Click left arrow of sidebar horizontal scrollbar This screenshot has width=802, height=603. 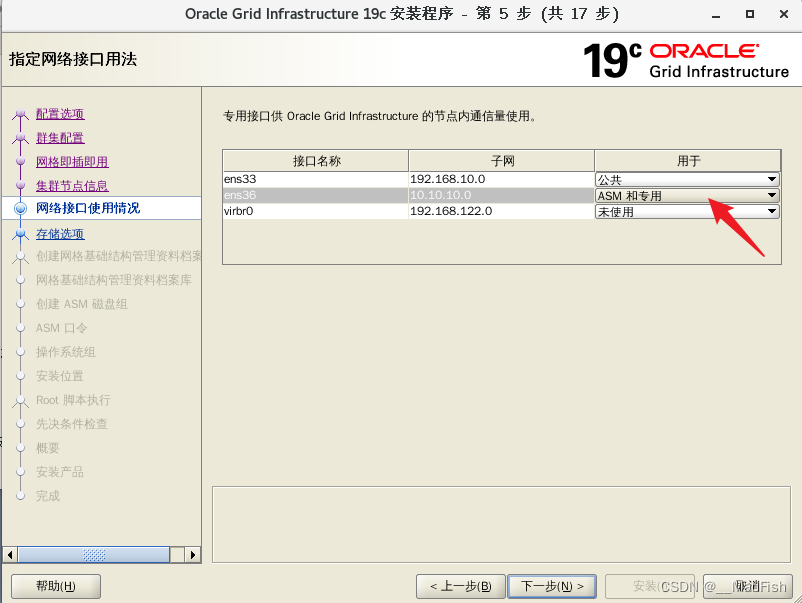pyautogui.click(x=10, y=555)
